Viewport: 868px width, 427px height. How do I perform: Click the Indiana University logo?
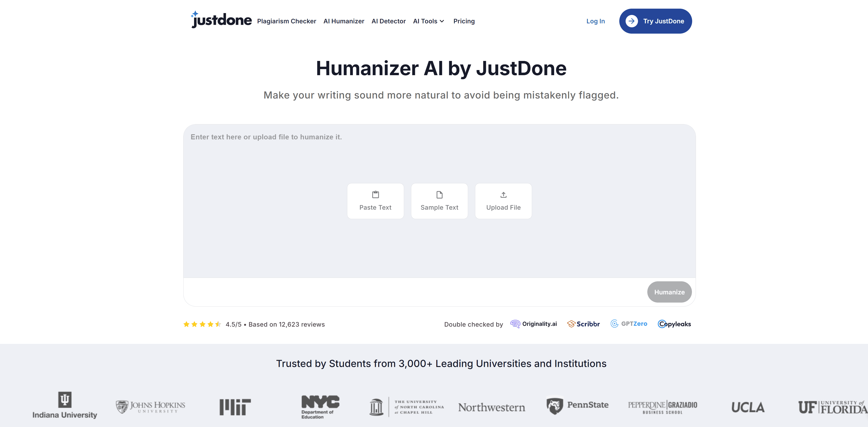coord(65,405)
